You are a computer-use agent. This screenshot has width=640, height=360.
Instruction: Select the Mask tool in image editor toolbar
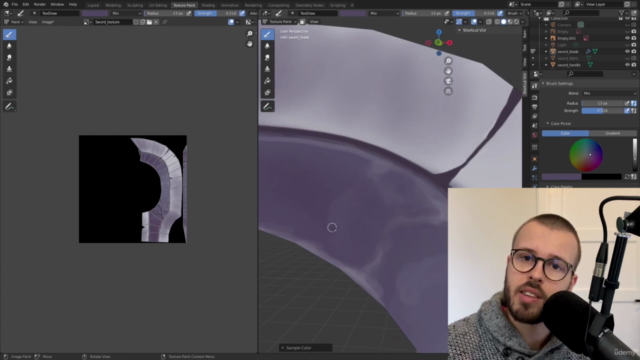coord(9,93)
